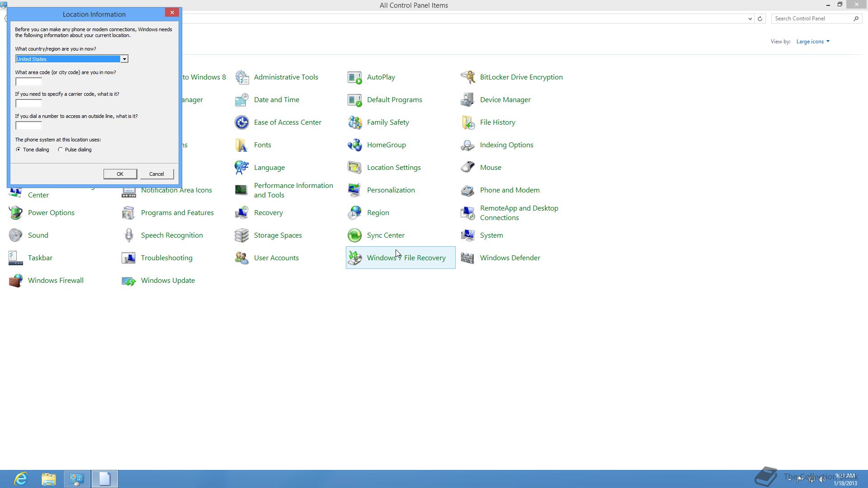Open Location Settings icon

coord(355,168)
